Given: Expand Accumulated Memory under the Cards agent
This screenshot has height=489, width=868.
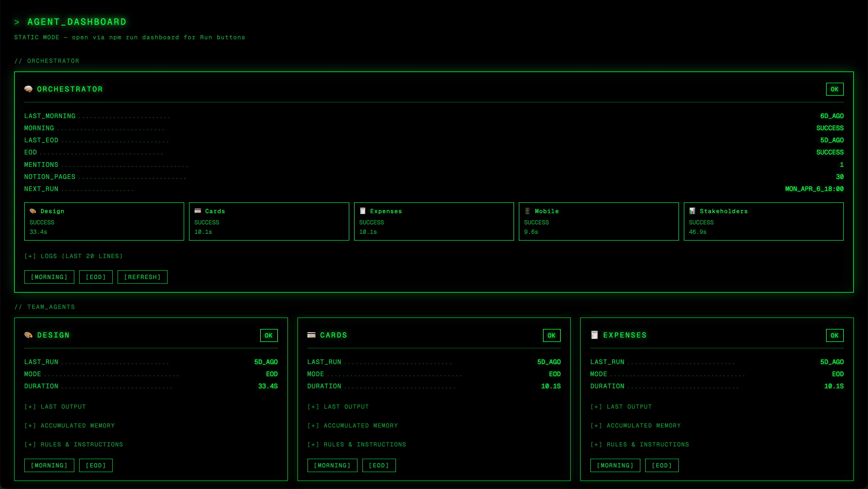Looking at the screenshot, I should 352,426.
